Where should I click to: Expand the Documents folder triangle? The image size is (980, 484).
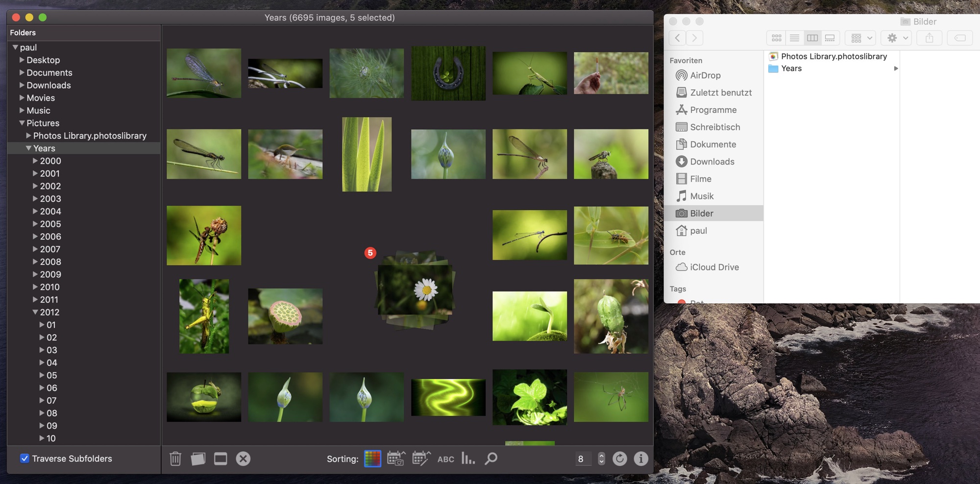pos(22,73)
